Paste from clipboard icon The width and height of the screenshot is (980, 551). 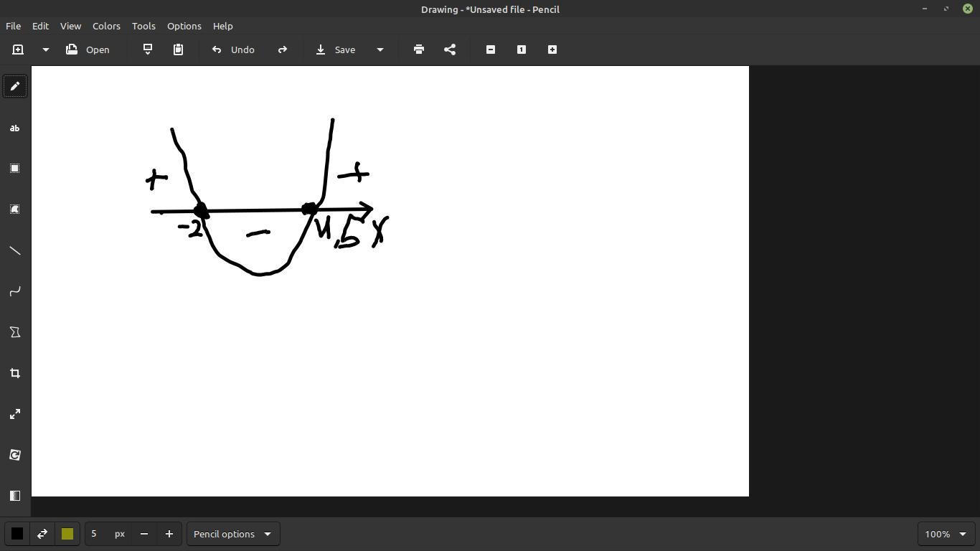coord(178,50)
